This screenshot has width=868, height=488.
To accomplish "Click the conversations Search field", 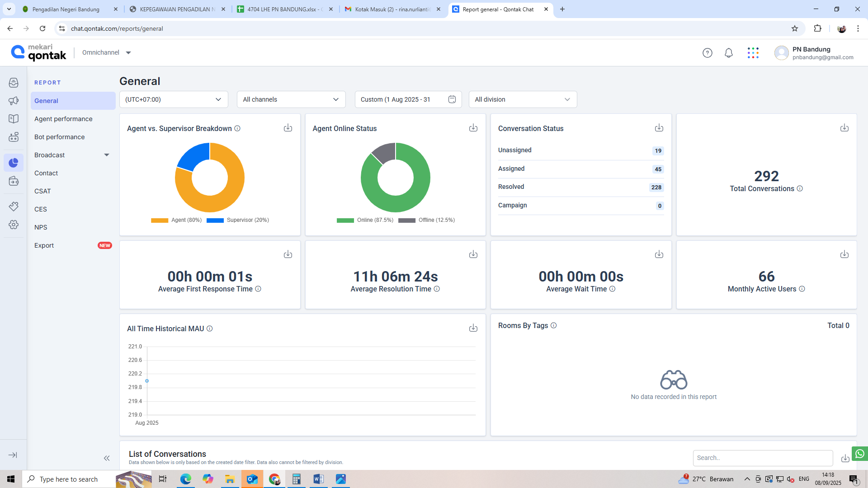I will [x=763, y=458].
